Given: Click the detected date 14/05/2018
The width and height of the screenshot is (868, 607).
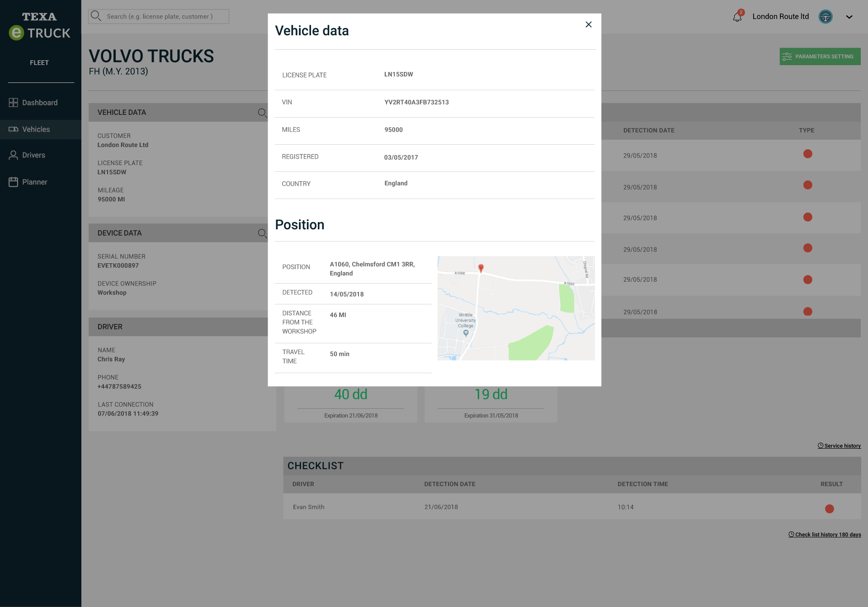Looking at the screenshot, I should (x=347, y=294).
